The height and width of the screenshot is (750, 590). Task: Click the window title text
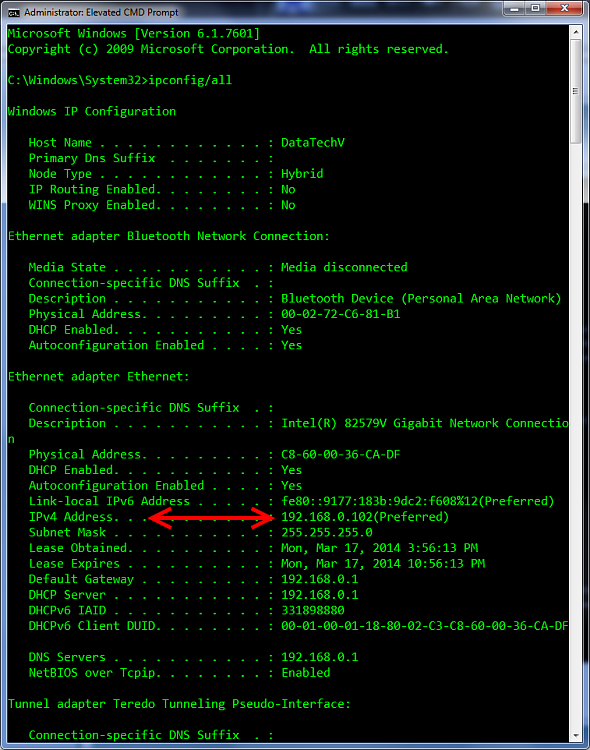coord(101,12)
